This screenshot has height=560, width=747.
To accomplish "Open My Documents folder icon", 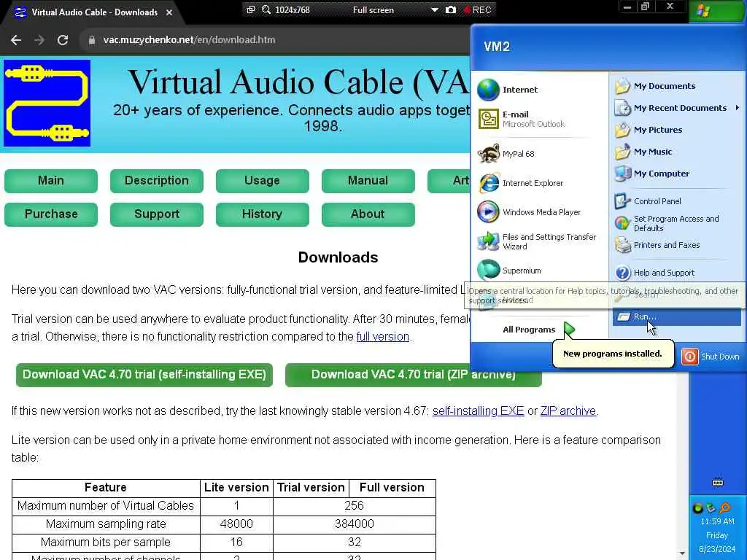I will pyautogui.click(x=622, y=86).
